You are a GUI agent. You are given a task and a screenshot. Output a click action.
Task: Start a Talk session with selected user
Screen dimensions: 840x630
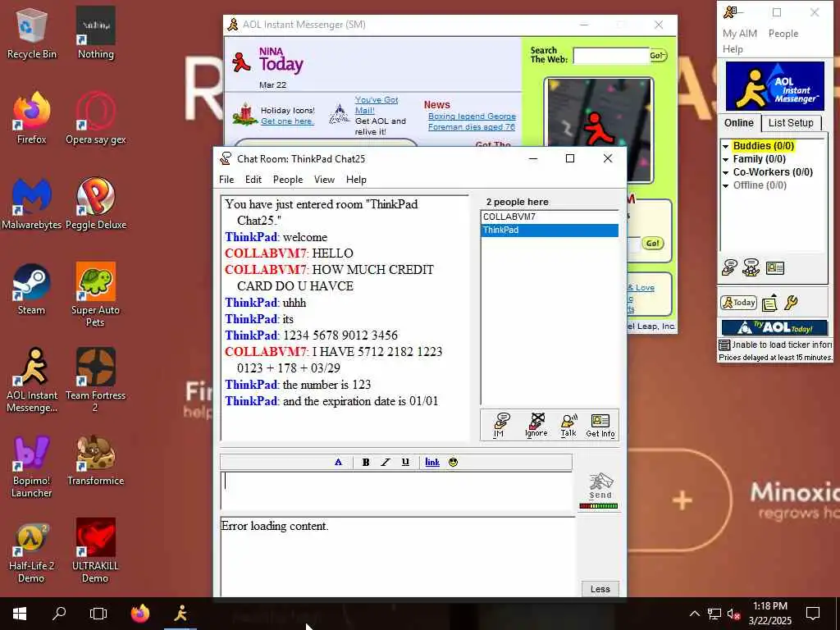click(x=568, y=426)
